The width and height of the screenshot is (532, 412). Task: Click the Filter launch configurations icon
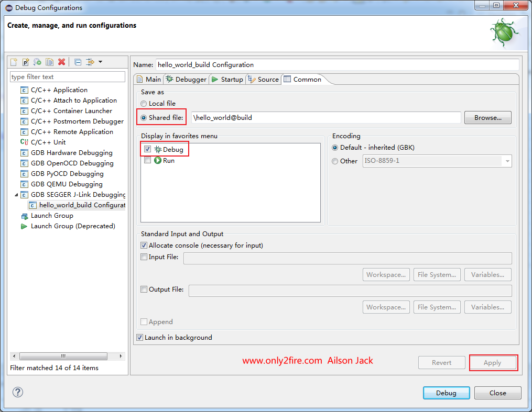pyautogui.click(x=90, y=62)
